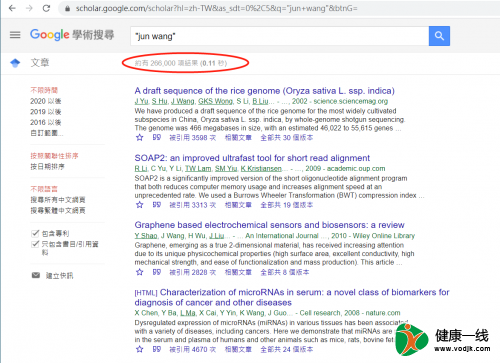500x363 pixels.
Task: Open 相關文章 for SOAP2 result
Action: coord(238,205)
